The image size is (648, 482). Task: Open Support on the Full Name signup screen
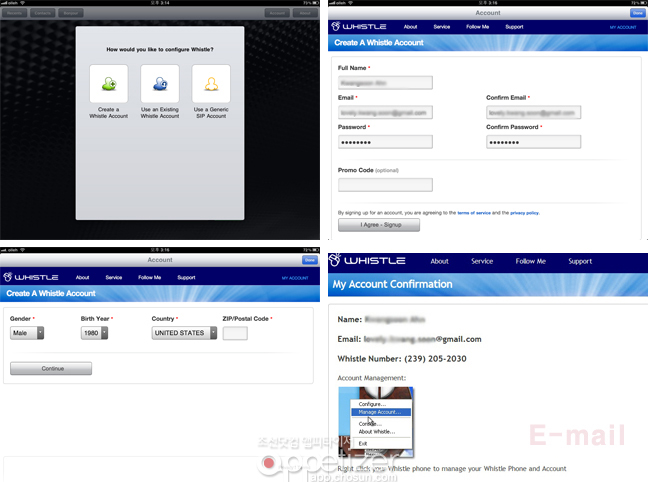click(515, 27)
